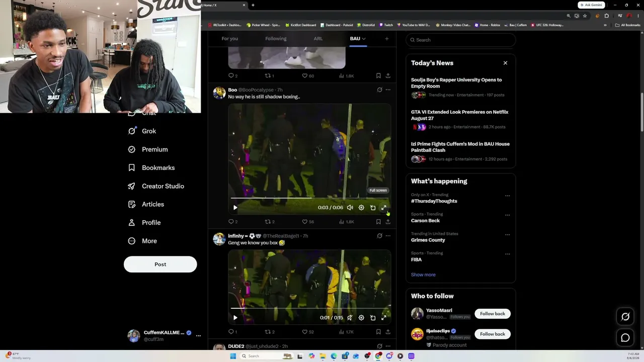Open GTA VI Extended Look news story

[459, 115]
